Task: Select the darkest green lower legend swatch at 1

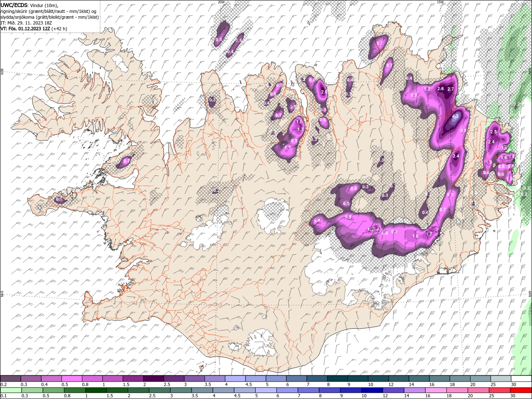Action: (96, 390)
